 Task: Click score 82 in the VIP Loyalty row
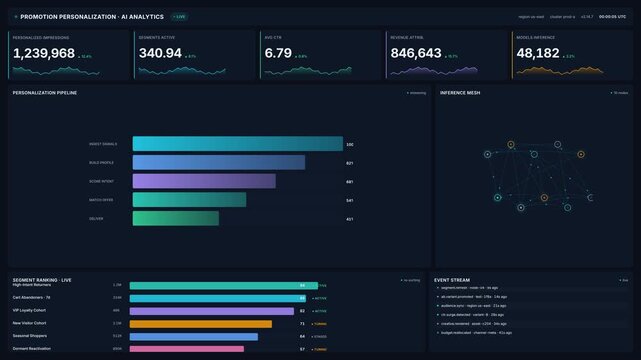(x=302, y=311)
